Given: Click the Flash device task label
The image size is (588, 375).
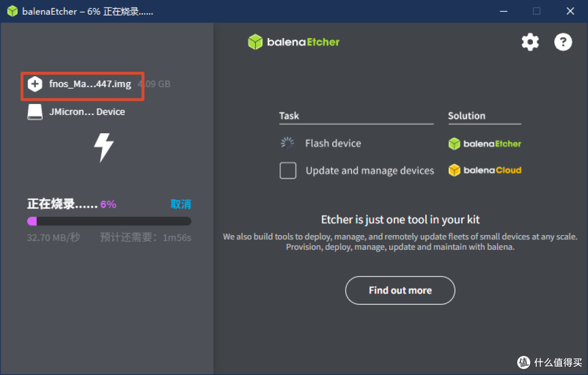Looking at the screenshot, I should coord(333,143).
